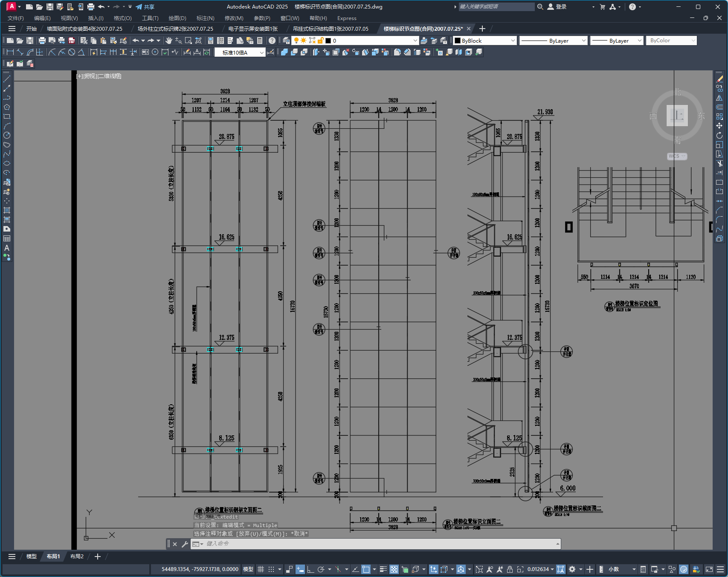
Task: Click the 登录 sign-in button
Action: [x=557, y=7]
